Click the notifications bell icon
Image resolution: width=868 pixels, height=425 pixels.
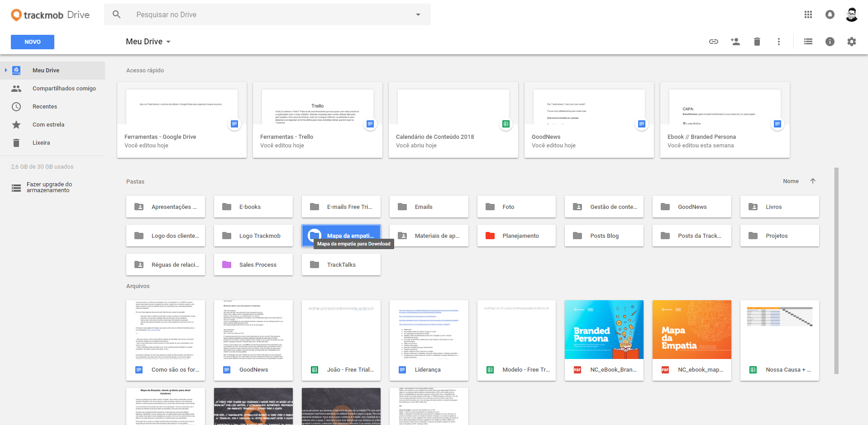point(830,14)
